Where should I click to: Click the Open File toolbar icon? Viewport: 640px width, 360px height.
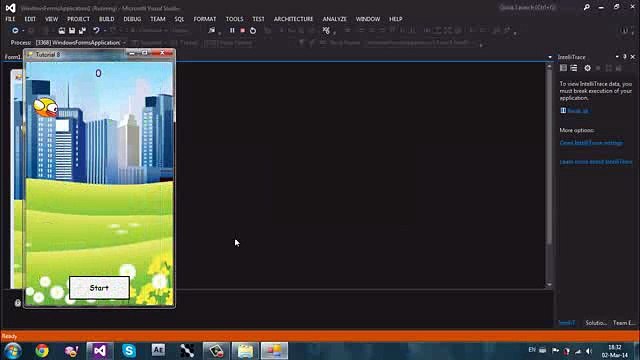62,31
